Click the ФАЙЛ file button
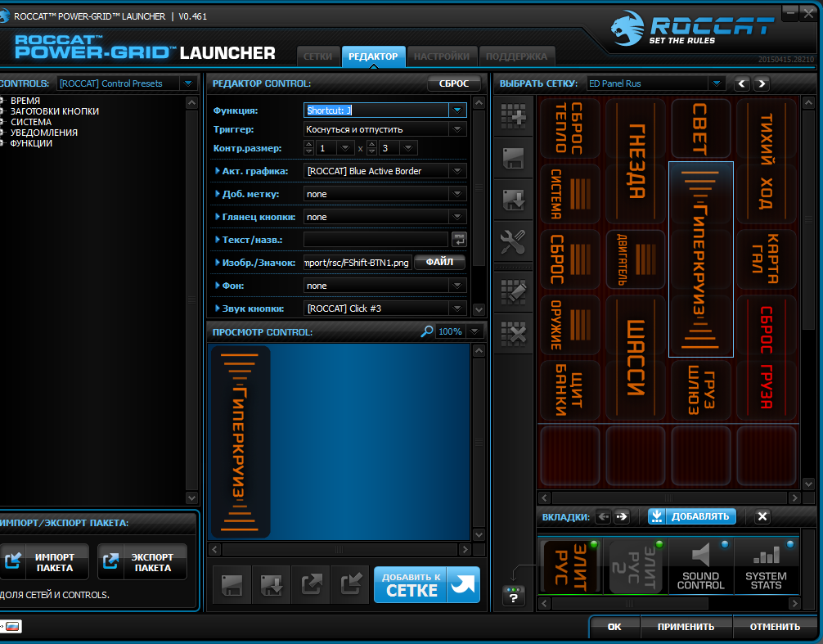The height and width of the screenshot is (644, 823). [439, 262]
